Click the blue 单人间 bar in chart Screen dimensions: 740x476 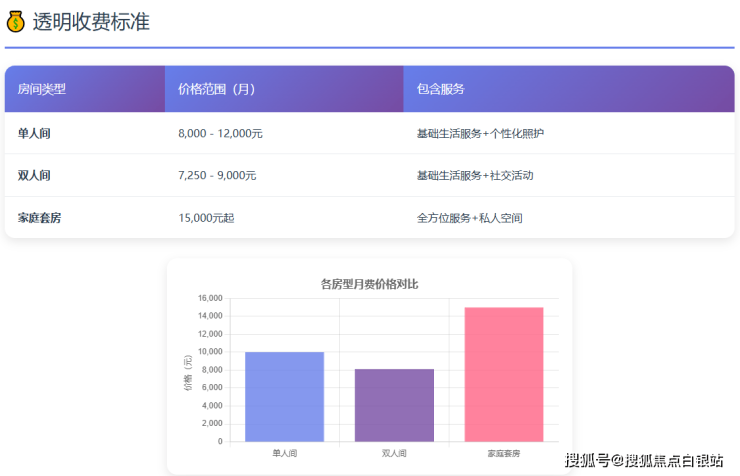tap(284, 397)
